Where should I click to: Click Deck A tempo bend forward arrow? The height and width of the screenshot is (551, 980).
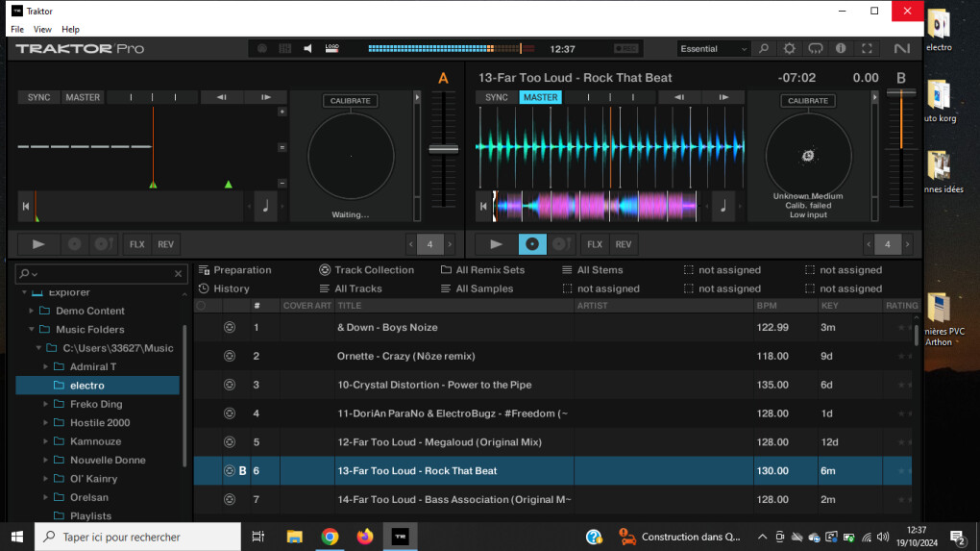pyautogui.click(x=265, y=97)
